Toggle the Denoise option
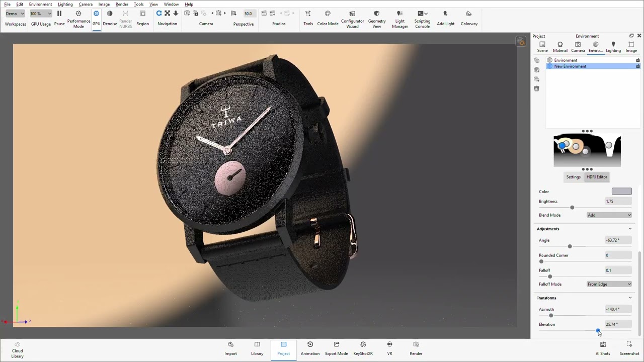This screenshot has height=362, width=644. [110, 18]
